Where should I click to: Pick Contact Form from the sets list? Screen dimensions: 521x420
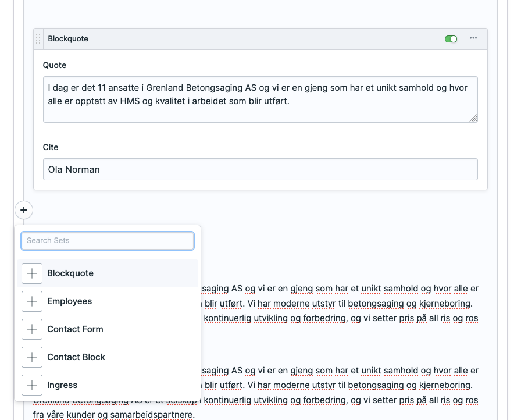pos(75,329)
